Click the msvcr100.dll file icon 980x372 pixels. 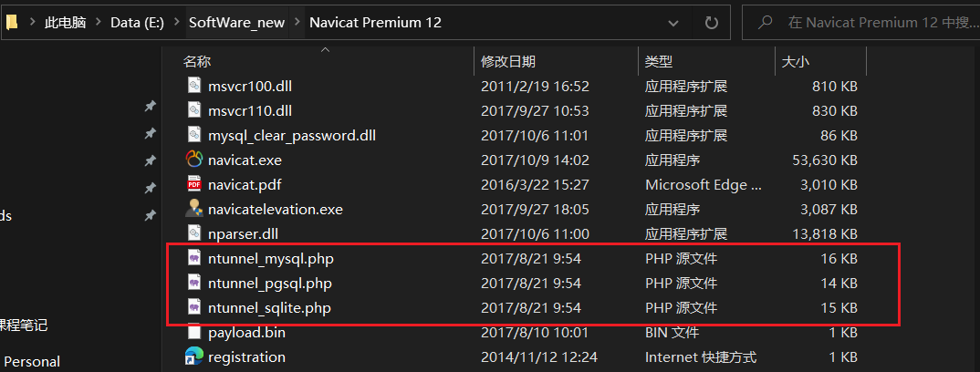click(193, 86)
